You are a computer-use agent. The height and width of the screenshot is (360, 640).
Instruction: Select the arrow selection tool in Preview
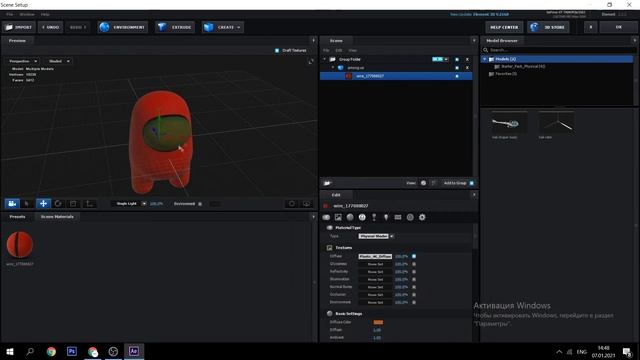pos(27,203)
